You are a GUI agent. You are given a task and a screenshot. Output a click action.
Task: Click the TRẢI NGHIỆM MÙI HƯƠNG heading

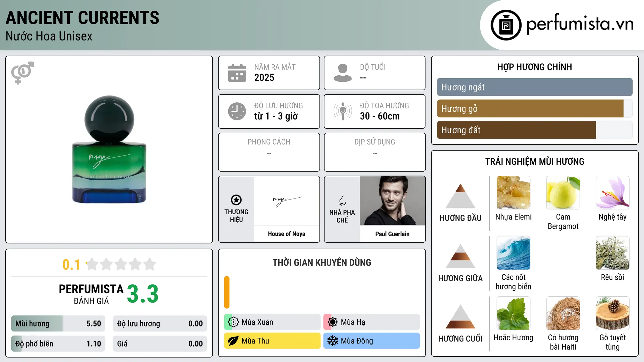pyautogui.click(x=535, y=162)
